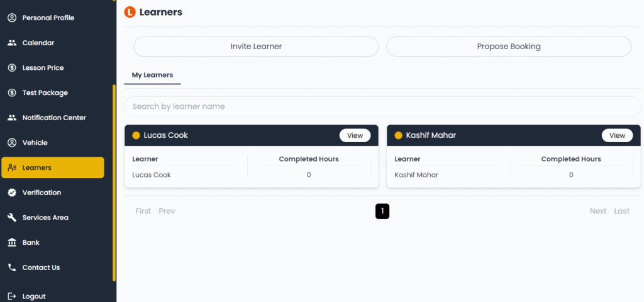Click the Bank building icon
This screenshot has width=644, height=302.
click(x=11, y=242)
